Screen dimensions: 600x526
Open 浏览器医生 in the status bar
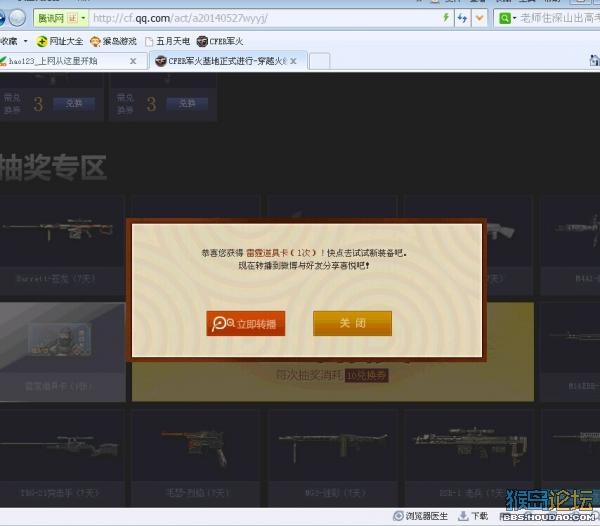(421, 516)
